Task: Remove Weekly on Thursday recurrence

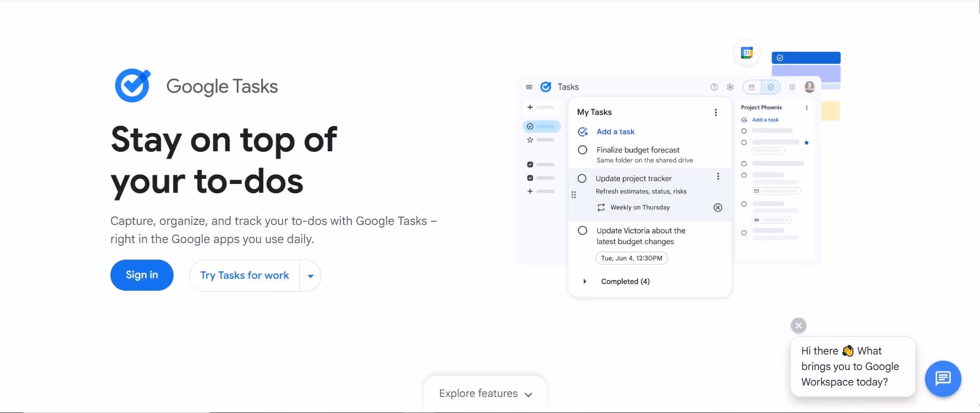Action: (x=718, y=207)
